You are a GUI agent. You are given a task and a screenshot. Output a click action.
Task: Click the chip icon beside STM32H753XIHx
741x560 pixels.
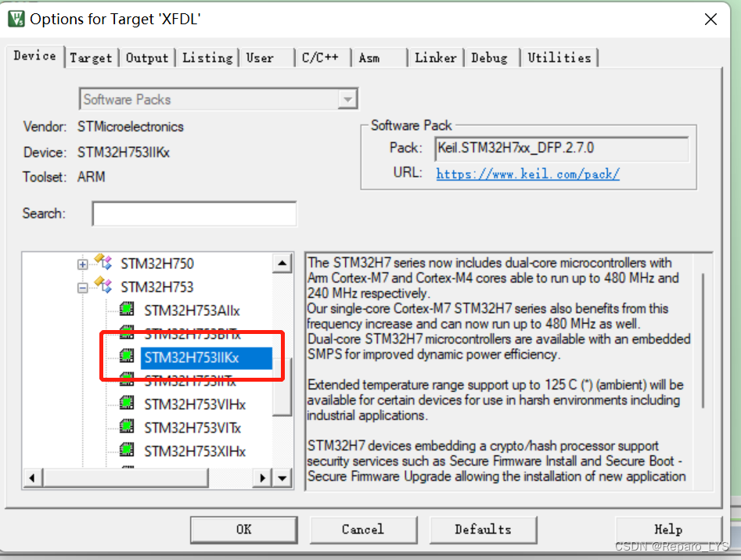click(127, 450)
